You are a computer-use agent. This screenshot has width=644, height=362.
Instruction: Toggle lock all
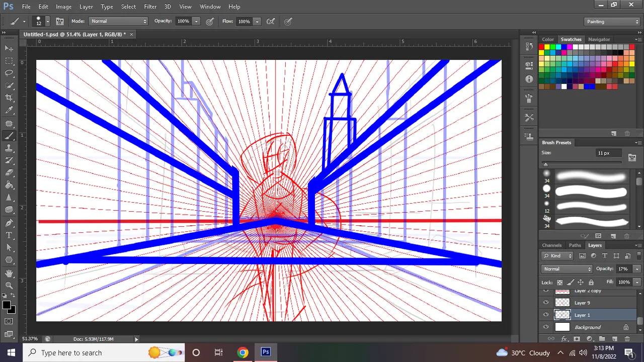(591, 282)
